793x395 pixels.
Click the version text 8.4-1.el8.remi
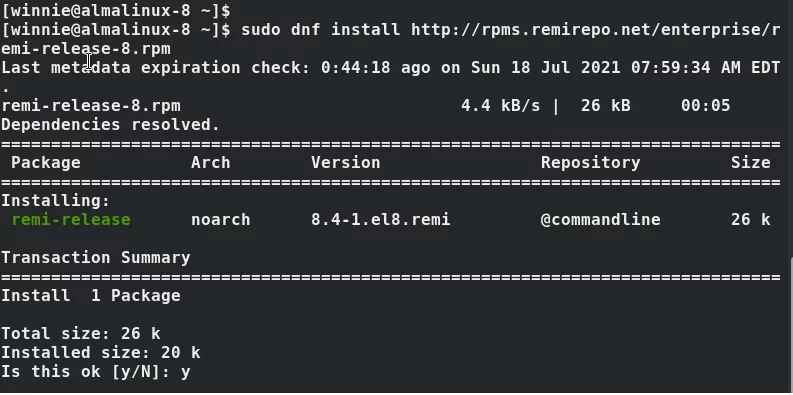(x=380, y=220)
